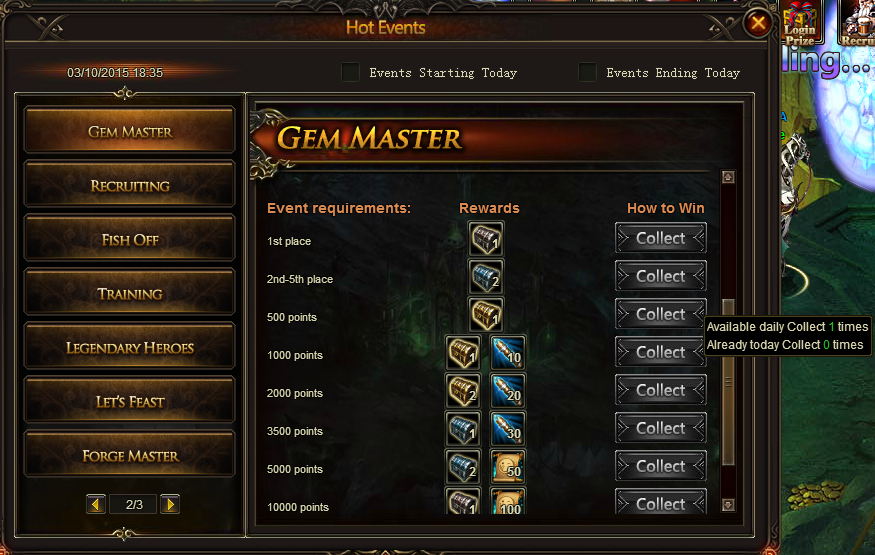Click the 3500 points feather reward showing 30
This screenshot has height=555, width=875.
pos(508,428)
